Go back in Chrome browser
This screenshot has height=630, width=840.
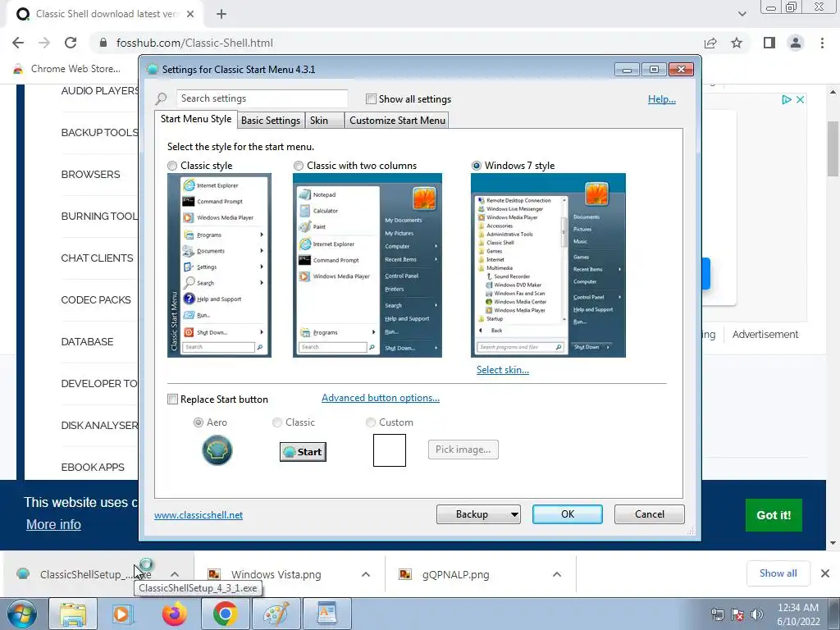(18, 43)
